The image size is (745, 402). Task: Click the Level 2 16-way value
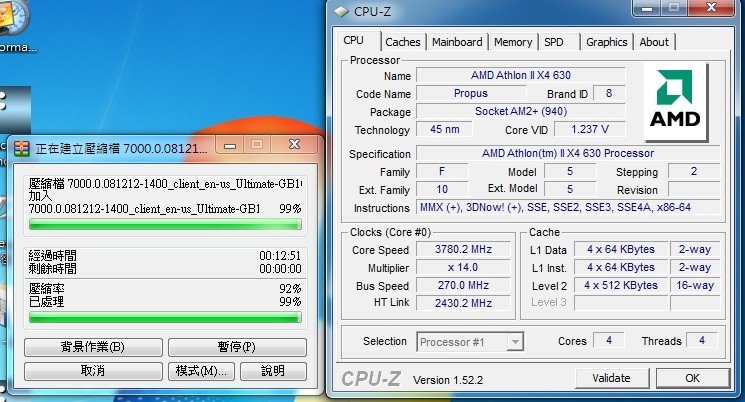tap(695, 286)
